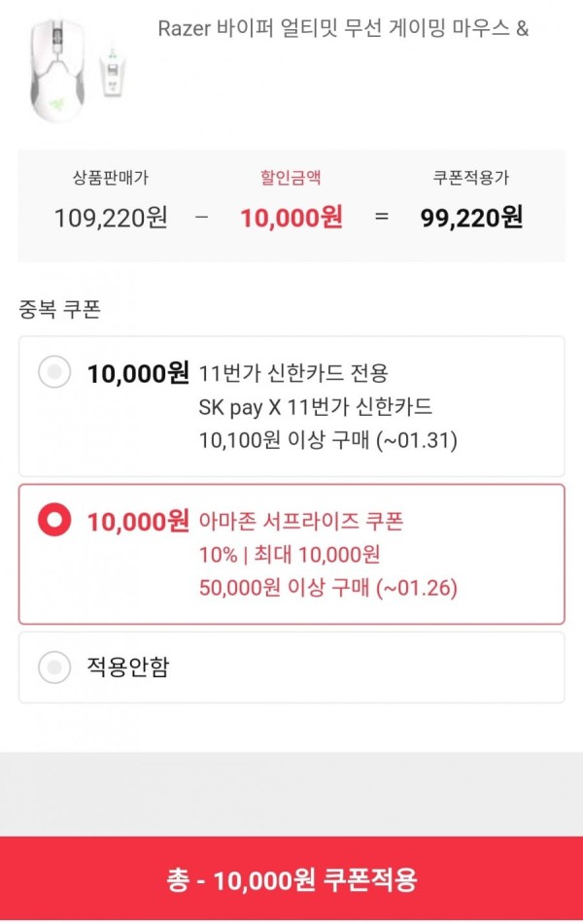Image resolution: width=583 pixels, height=924 pixels.
Task: Open the Razer mouse product thumbnail
Action: [x=80, y=70]
